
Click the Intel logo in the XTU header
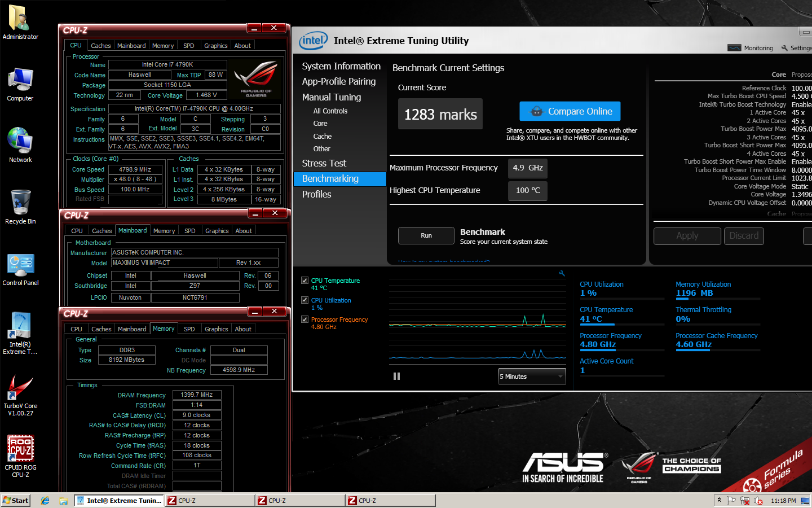(x=313, y=41)
